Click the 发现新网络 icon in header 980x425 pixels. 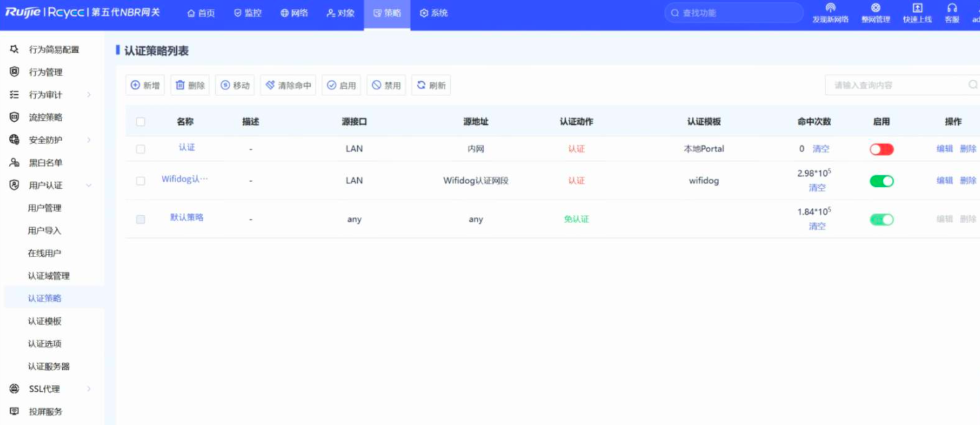(x=830, y=8)
